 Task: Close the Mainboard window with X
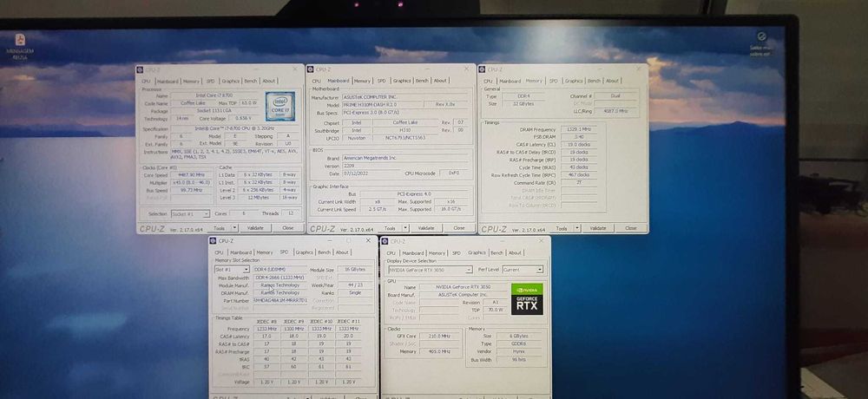466,69
